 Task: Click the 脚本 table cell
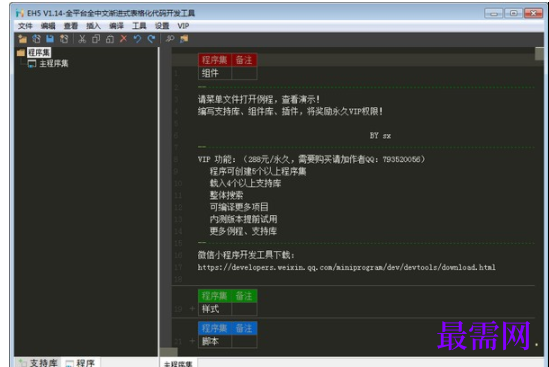pyautogui.click(x=215, y=341)
